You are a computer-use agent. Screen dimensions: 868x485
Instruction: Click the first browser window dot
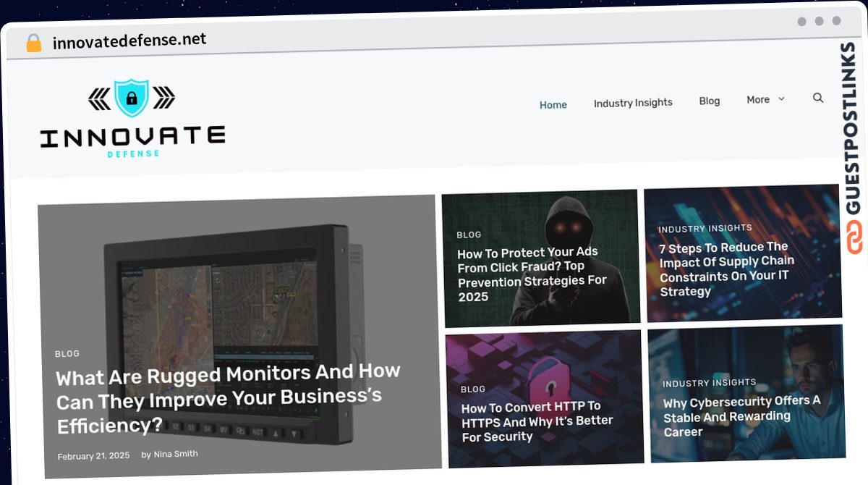click(801, 22)
